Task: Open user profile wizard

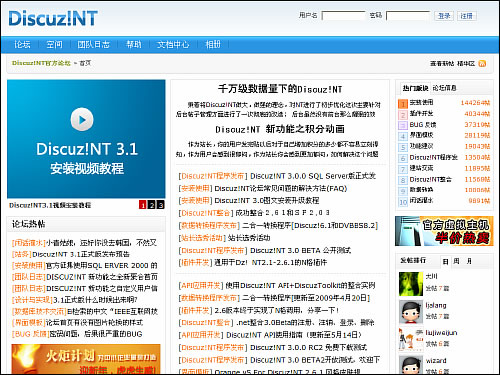Action: pos(436,360)
